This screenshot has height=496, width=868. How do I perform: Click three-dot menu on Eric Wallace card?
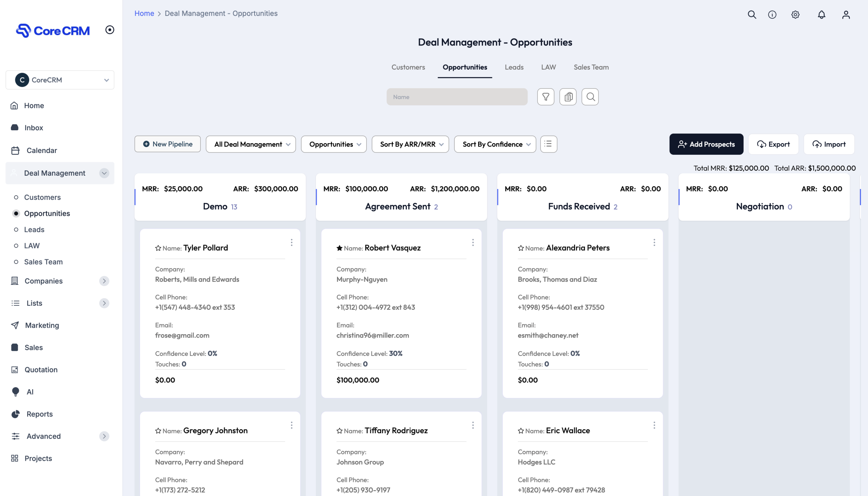654,425
